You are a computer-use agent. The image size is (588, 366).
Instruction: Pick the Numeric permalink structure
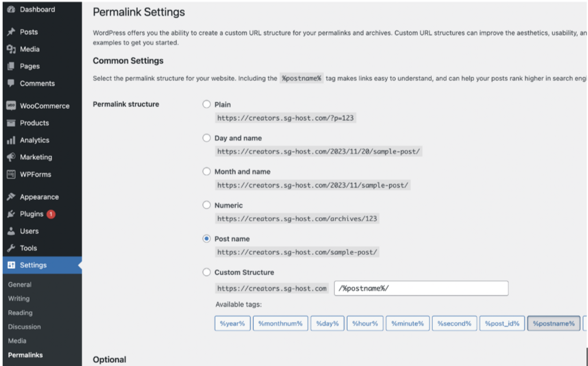(x=206, y=205)
